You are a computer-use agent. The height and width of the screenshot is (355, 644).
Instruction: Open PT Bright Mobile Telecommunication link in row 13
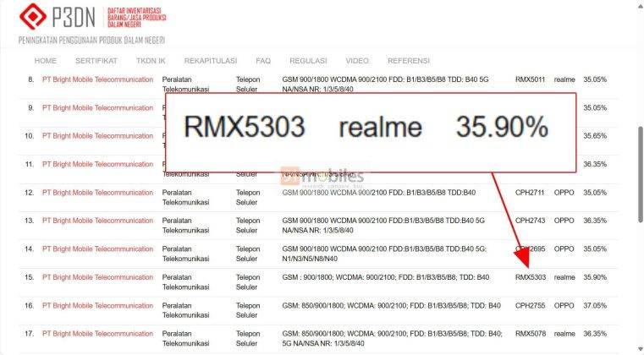click(98, 221)
